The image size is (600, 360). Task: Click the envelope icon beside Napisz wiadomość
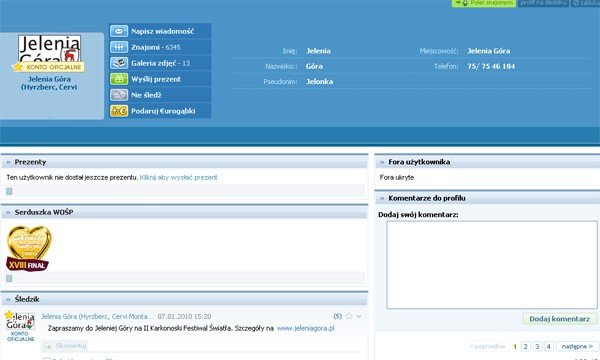(x=119, y=31)
